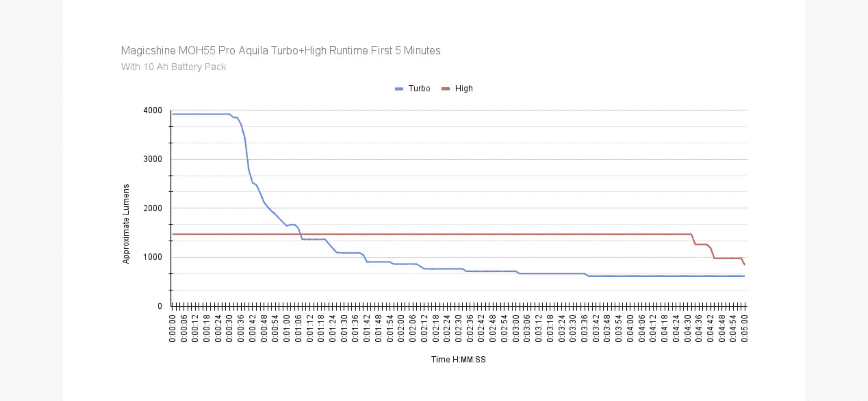The height and width of the screenshot is (401, 868).
Task: Click the 3000 y-axis label
Action: [153, 159]
